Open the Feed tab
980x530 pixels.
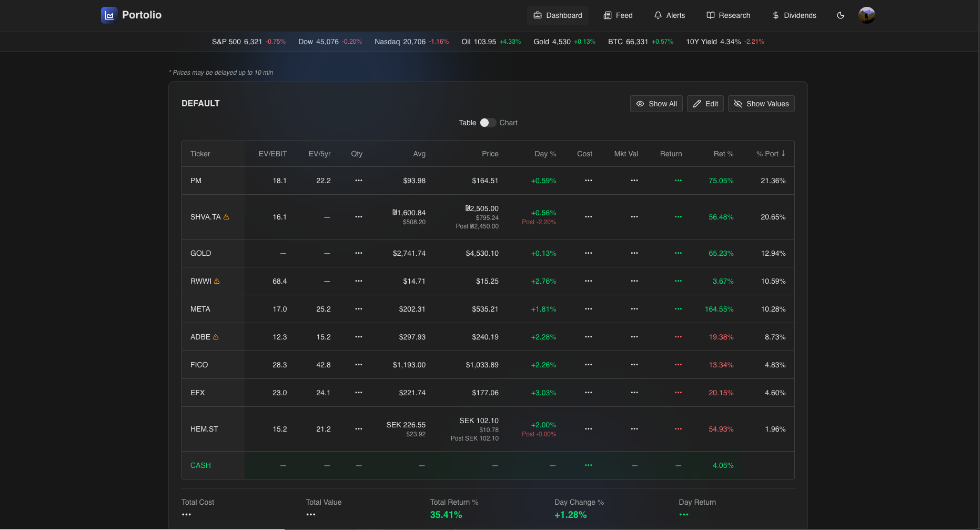point(618,15)
